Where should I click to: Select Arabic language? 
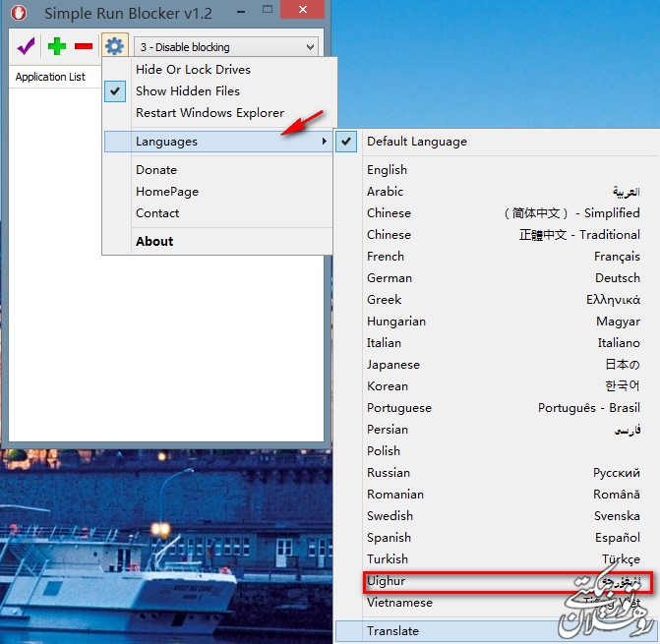tap(497, 192)
